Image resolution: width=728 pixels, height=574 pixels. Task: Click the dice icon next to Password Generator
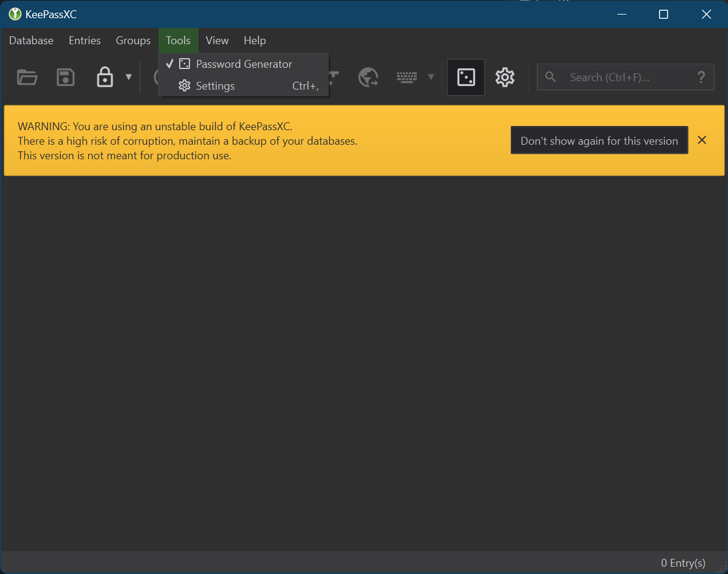(183, 63)
